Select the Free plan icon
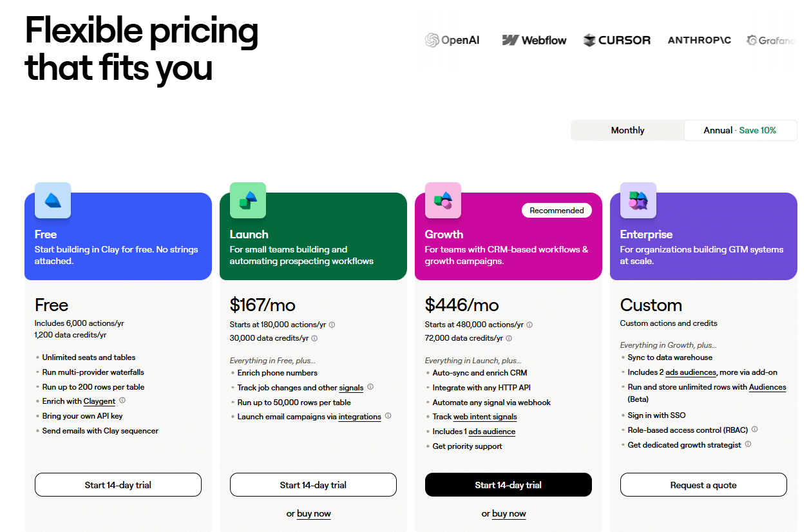Image resolution: width=809 pixels, height=532 pixels. pos(52,200)
